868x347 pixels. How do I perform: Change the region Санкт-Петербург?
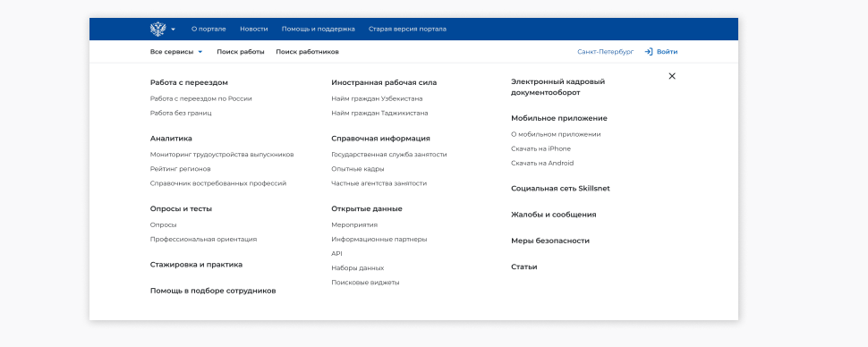(606, 52)
